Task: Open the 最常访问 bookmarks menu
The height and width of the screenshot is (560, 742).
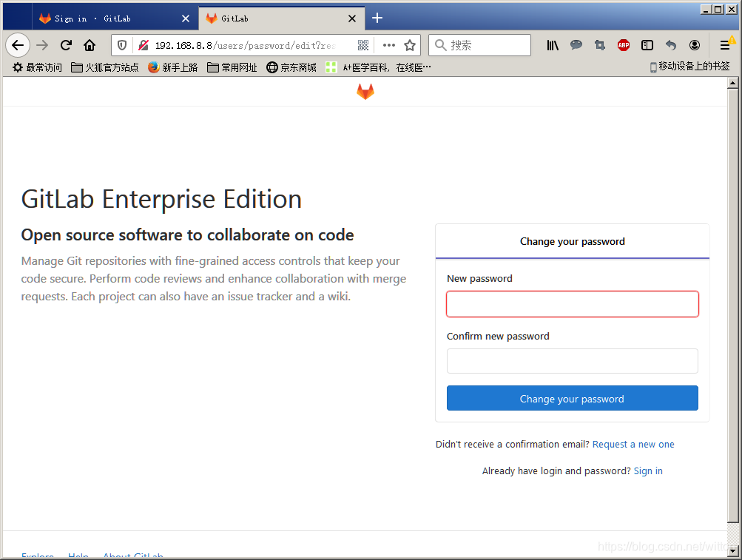Action: 38,68
